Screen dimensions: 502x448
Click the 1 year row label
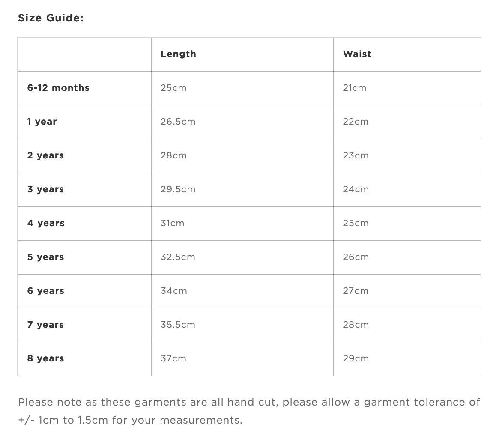point(42,122)
